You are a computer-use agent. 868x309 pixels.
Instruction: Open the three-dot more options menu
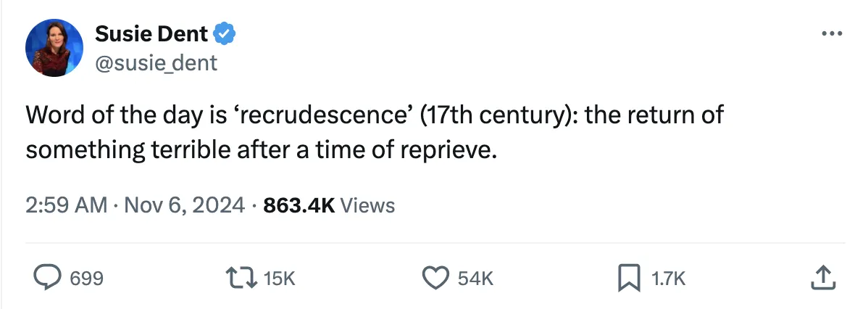pos(832,34)
